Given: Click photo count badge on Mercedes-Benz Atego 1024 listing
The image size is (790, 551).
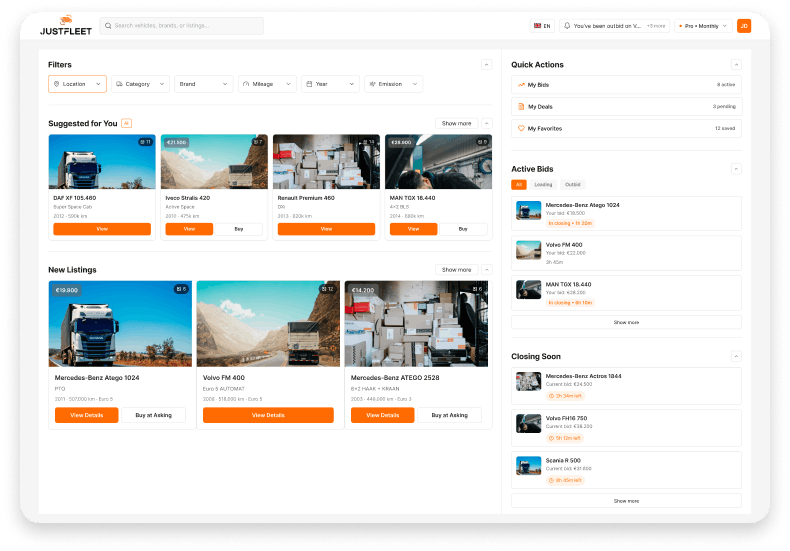Looking at the screenshot, I should point(181,289).
